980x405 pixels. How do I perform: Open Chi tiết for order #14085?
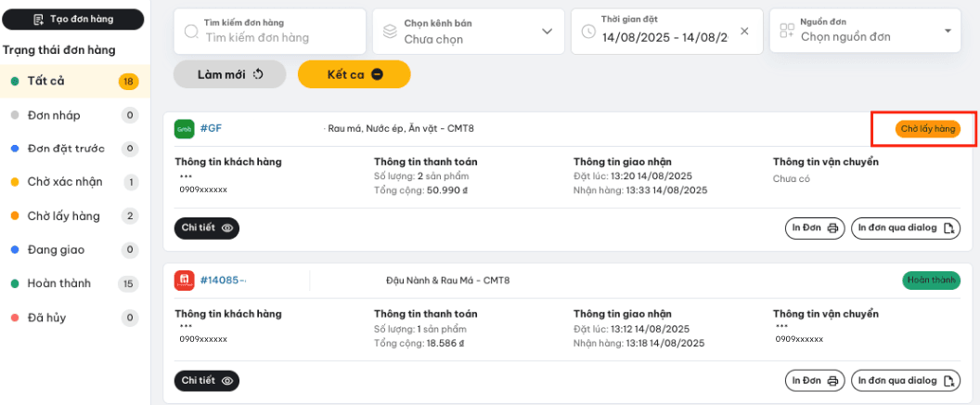[207, 381]
